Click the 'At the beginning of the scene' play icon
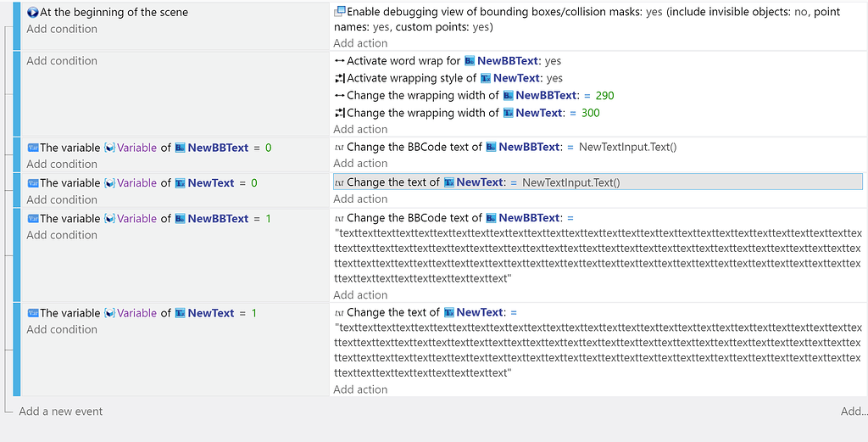The image size is (868, 442). tap(33, 12)
